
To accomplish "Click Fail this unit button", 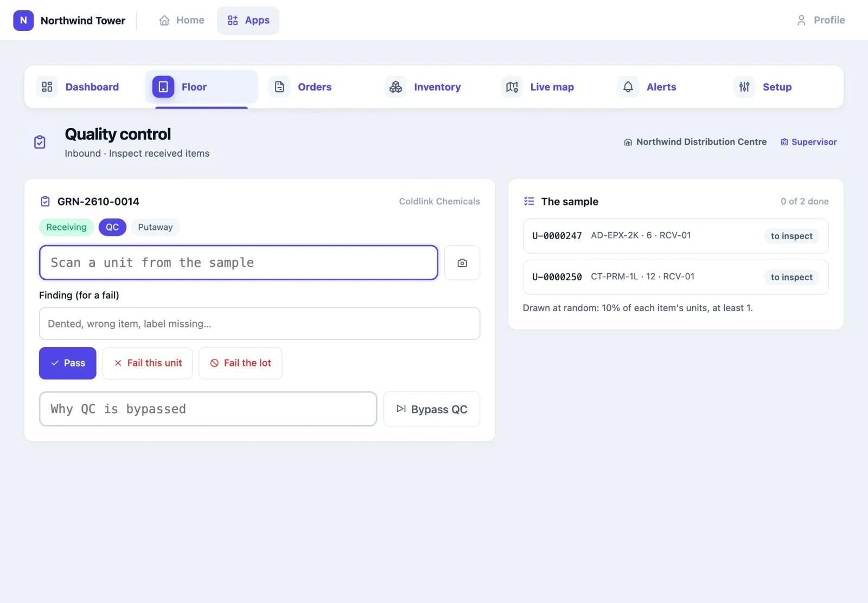I will click(x=148, y=363).
